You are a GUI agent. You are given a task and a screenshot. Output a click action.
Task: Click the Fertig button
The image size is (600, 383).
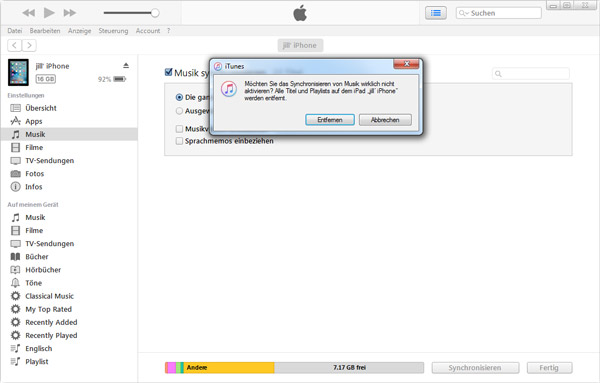(549, 368)
